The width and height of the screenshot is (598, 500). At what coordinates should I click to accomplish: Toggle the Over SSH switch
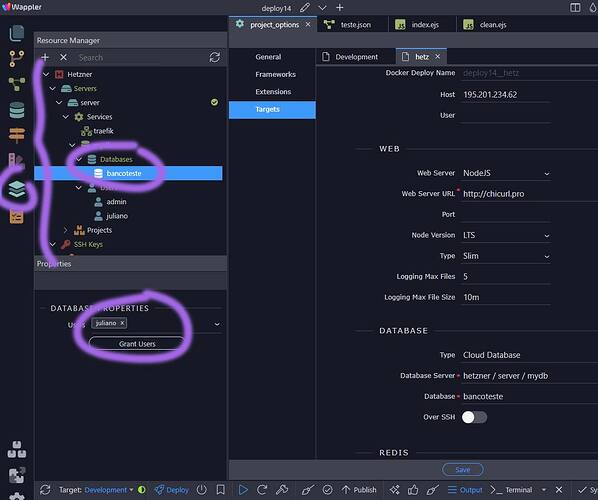click(474, 417)
